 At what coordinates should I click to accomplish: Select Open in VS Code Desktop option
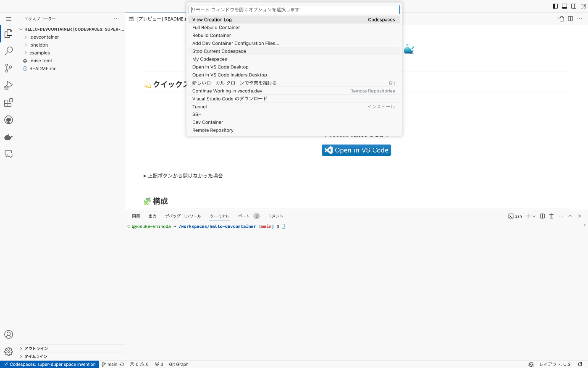point(294,67)
